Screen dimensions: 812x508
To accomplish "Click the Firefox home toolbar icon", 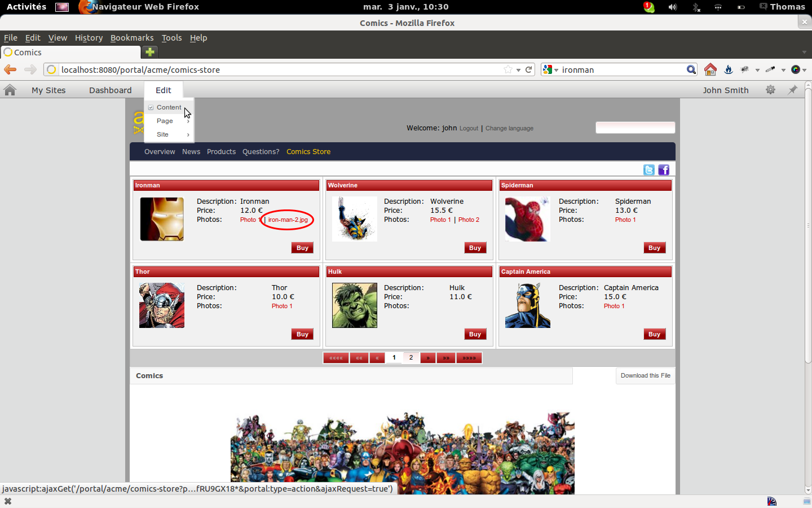I will click(x=710, y=69).
